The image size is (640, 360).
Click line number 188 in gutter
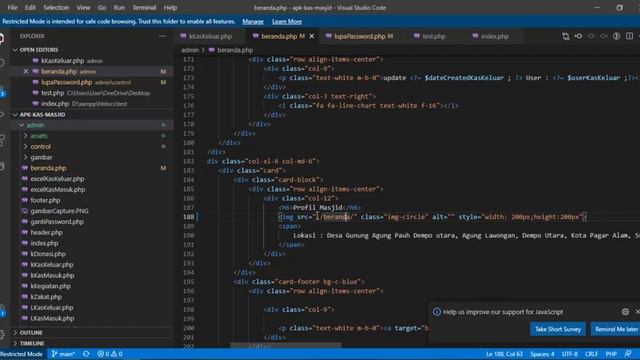tap(189, 217)
